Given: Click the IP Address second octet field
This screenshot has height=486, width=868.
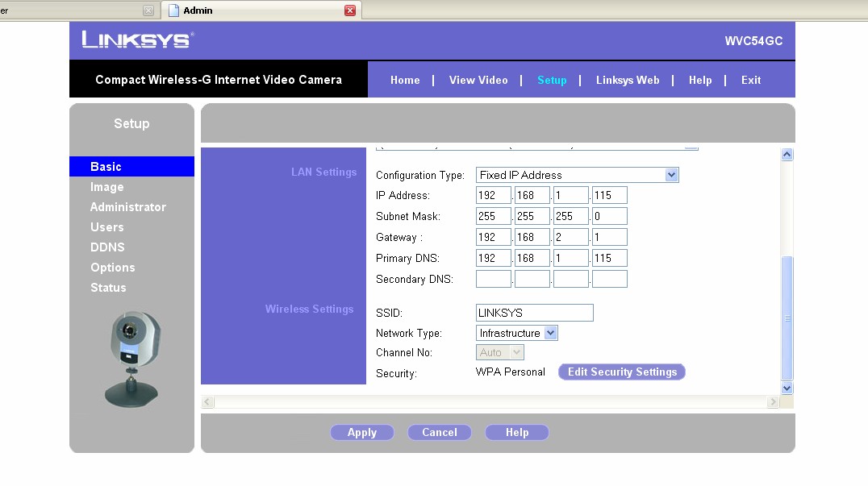Looking at the screenshot, I should [x=532, y=195].
